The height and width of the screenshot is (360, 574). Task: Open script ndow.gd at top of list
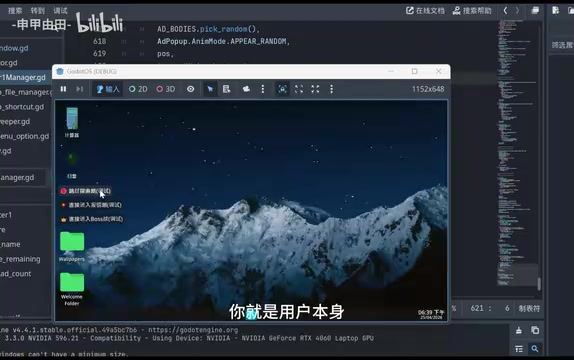(x=14, y=48)
